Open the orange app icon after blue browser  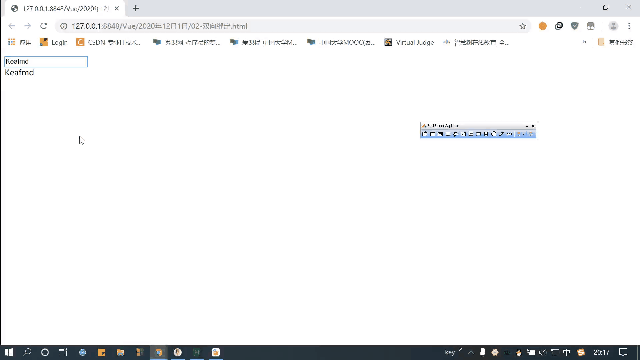pos(102,352)
